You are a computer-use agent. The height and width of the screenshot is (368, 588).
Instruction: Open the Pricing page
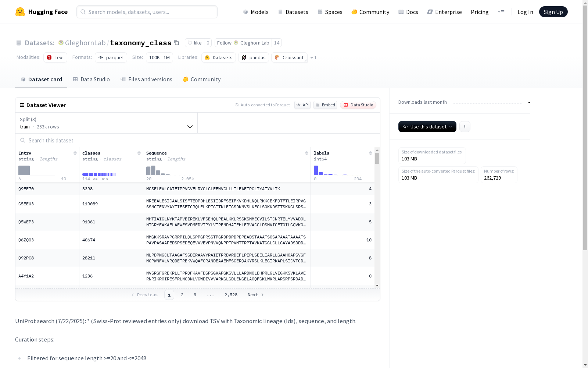pos(480,12)
